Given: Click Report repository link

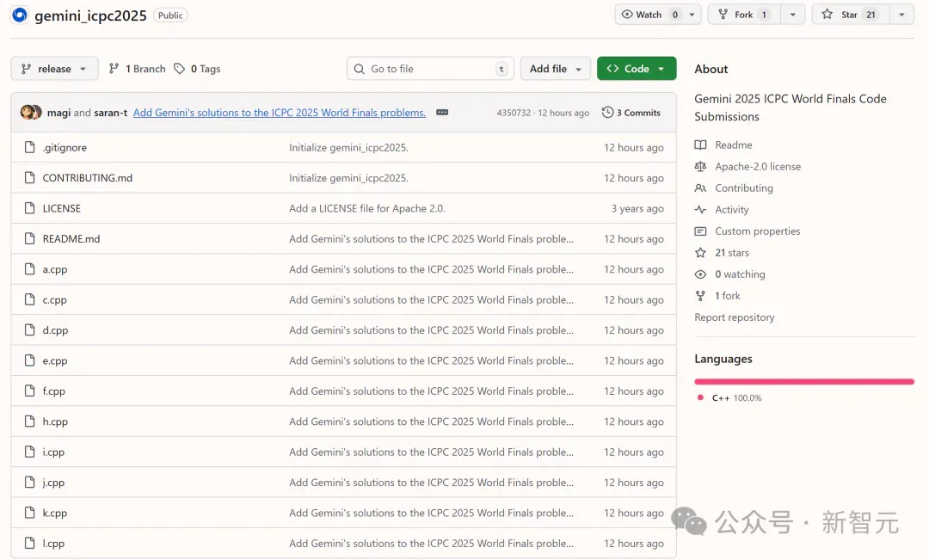Looking at the screenshot, I should (734, 317).
